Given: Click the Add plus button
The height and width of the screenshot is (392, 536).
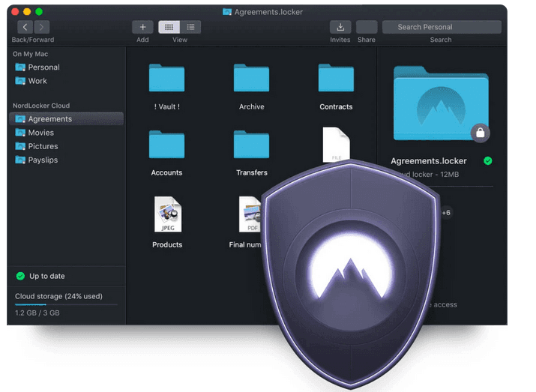Looking at the screenshot, I should (x=142, y=27).
